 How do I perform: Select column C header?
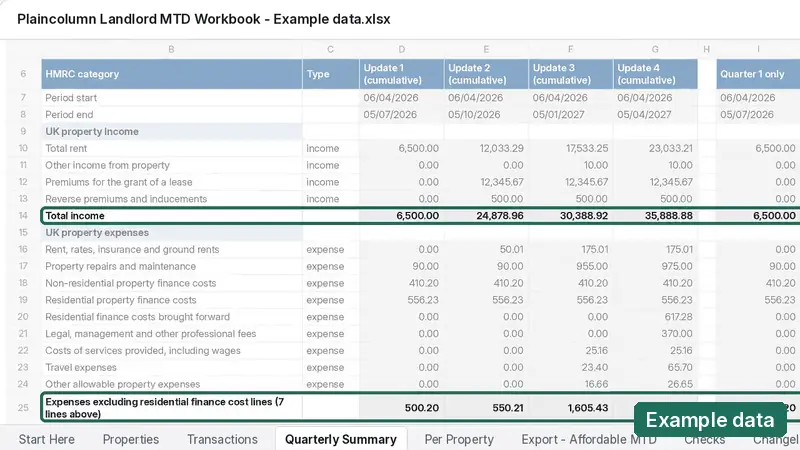(x=331, y=49)
